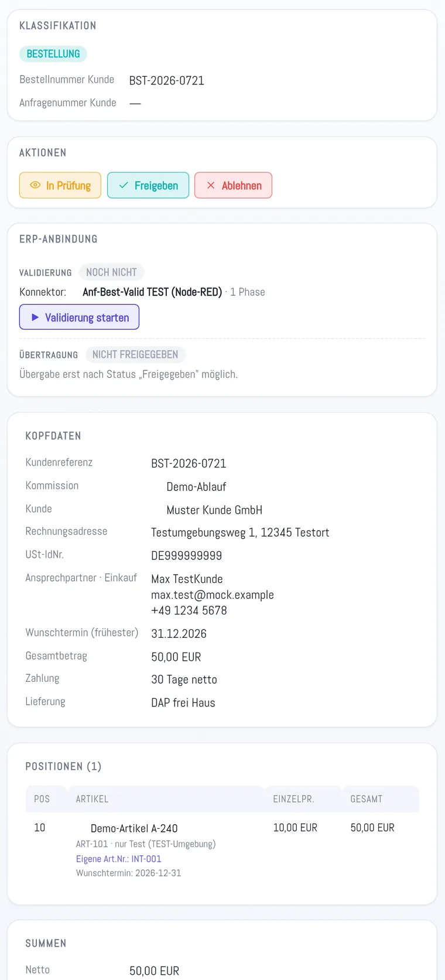Approve order with Freigeben button
The image size is (445, 980).
click(148, 185)
